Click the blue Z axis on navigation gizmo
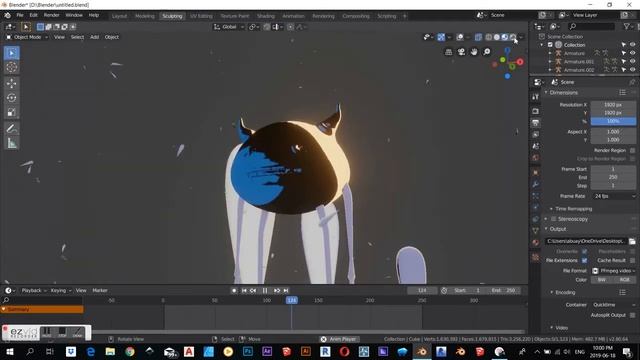 click(507, 50)
